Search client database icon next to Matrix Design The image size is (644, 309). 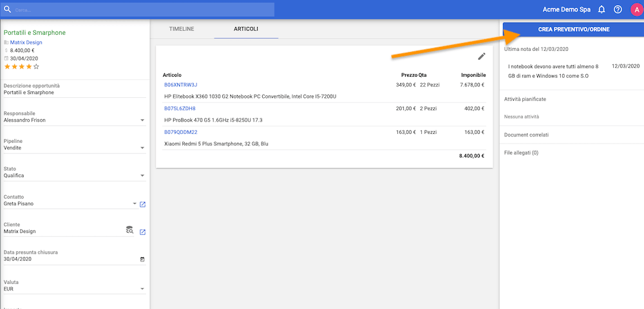pyautogui.click(x=130, y=230)
